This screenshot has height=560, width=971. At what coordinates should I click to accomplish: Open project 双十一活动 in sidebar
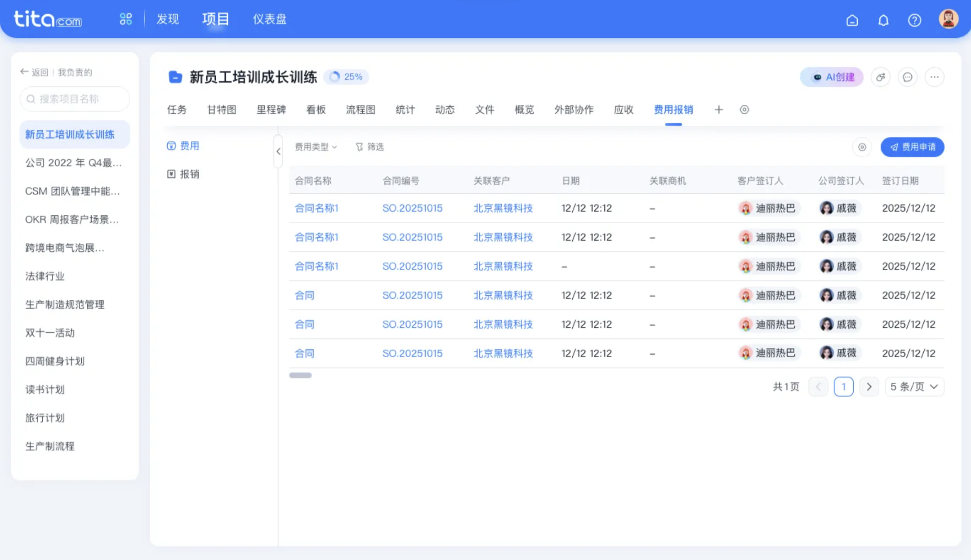click(x=50, y=333)
